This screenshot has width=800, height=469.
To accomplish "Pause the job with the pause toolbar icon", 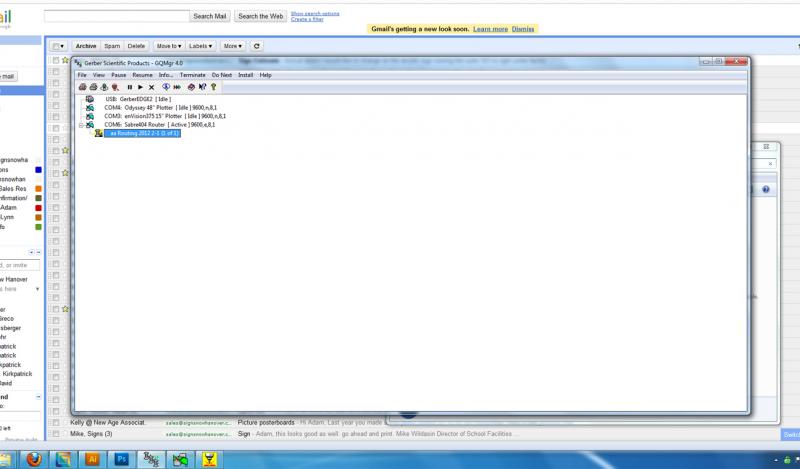I will coord(130,87).
